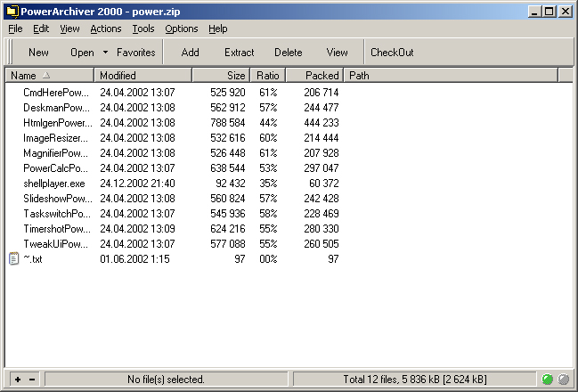Open the Options menu
Image resolution: width=578 pixels, height=392 pixels.
coord(182,29)
